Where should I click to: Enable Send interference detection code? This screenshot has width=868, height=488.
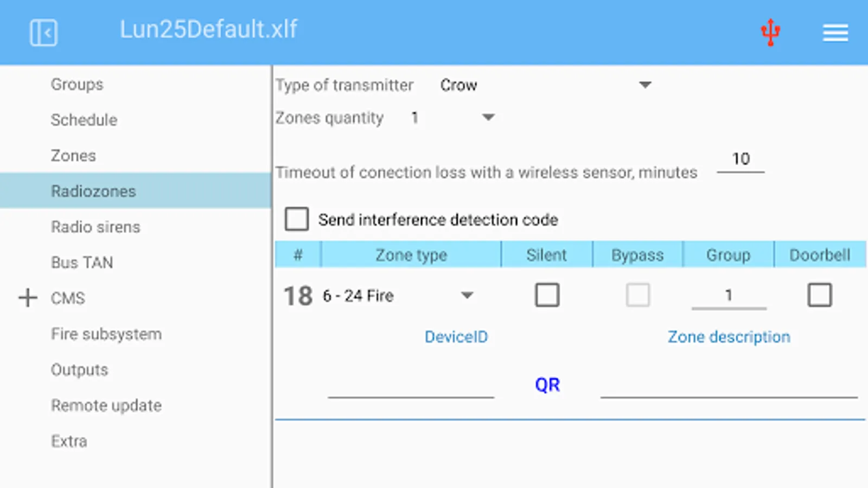297,220
